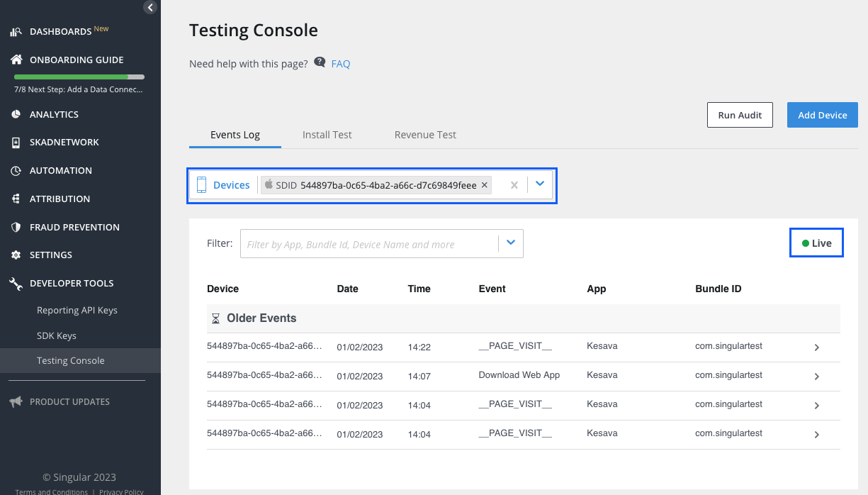
Task: Click the Run Audit button
Action: tap(740, 115)
